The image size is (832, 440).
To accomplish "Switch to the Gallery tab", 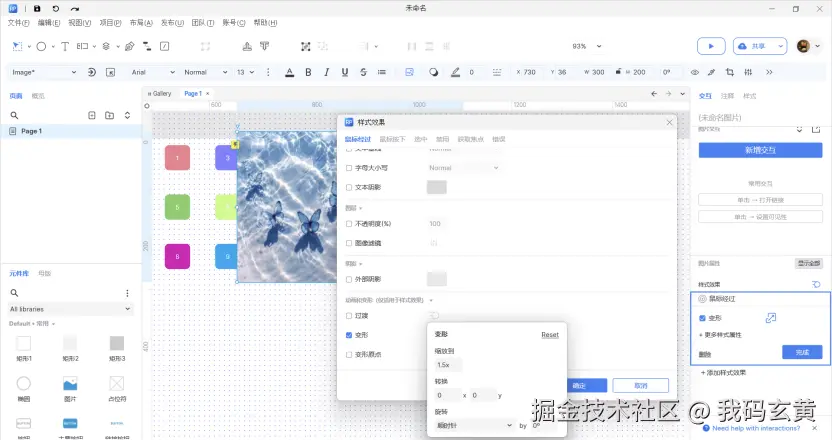I will 160,93.
